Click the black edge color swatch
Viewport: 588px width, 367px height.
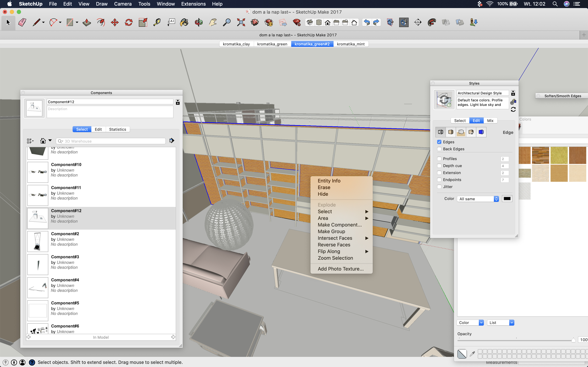(x=507, y=199)
